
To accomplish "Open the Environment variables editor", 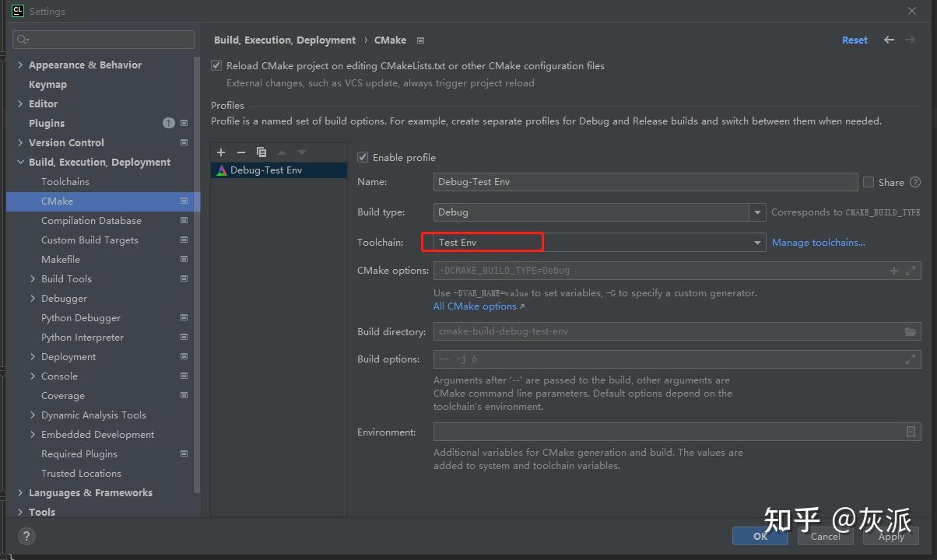I will tap(911, 432).
